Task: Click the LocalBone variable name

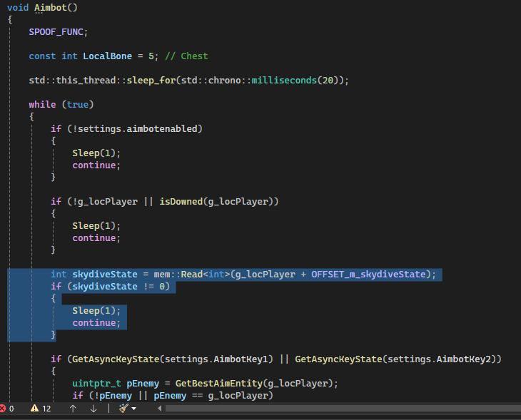Action: 107,56
